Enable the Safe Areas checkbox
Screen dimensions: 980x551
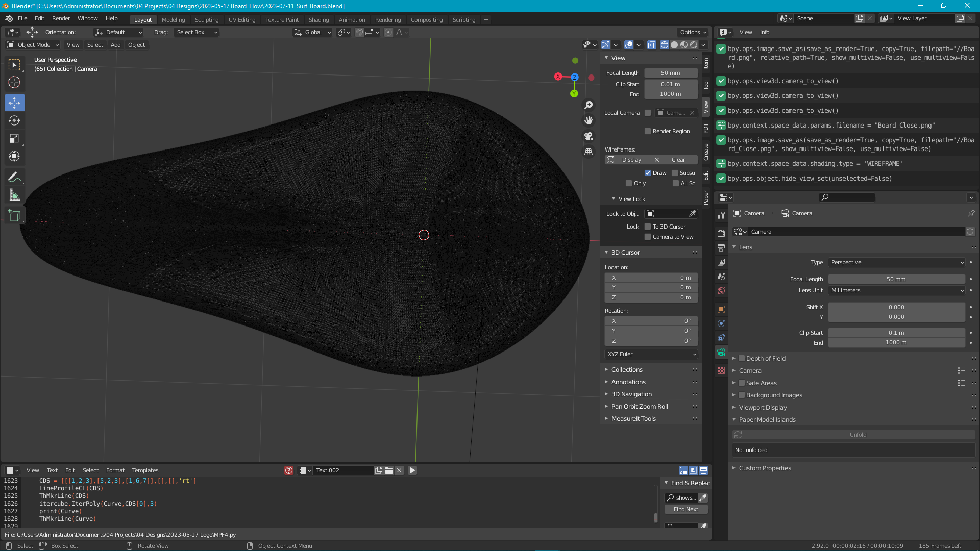742,383
